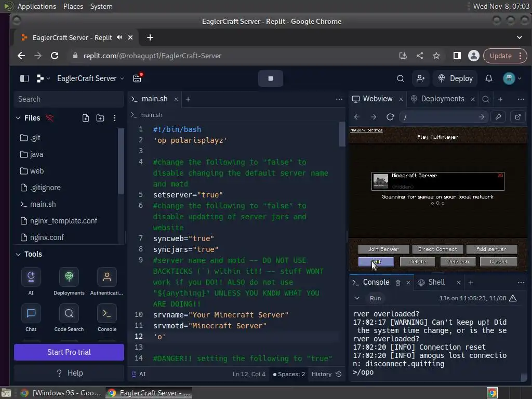Open the notifications calendar icon with red dot

click(137, 78)
